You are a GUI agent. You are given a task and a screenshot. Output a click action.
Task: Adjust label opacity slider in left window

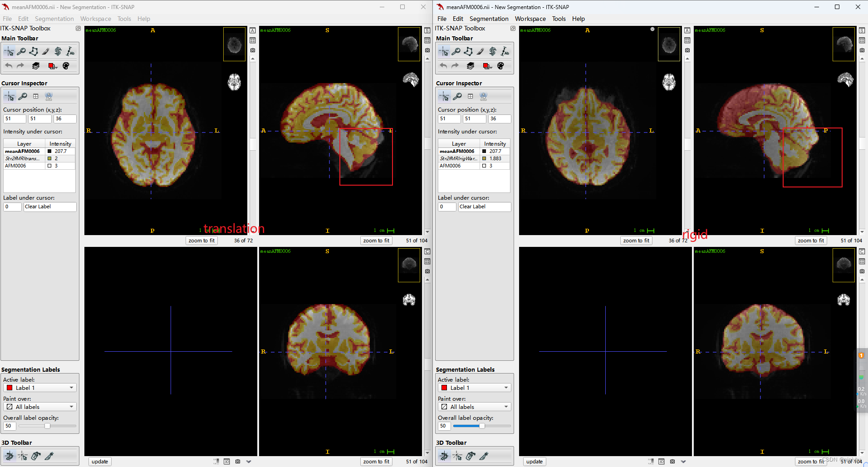[47, 426]
